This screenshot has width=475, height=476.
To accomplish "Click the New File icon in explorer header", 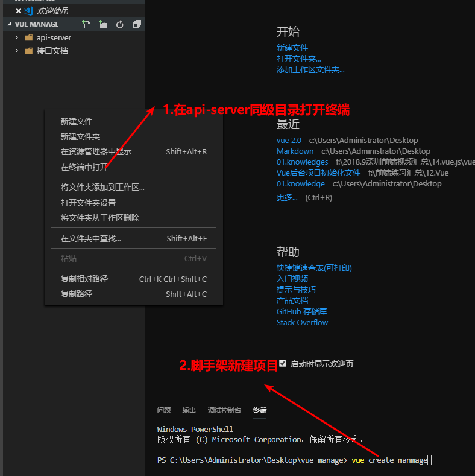I will point(86,24).
